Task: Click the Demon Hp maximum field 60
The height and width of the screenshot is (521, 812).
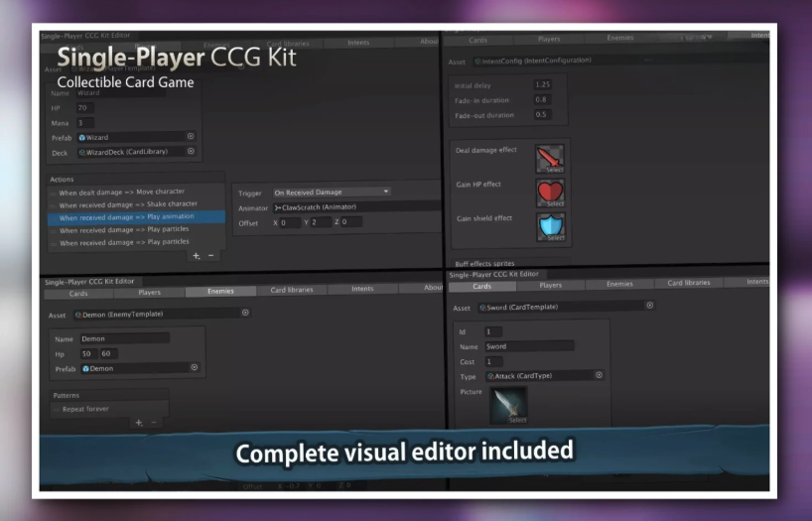Action: pos(109,353)
